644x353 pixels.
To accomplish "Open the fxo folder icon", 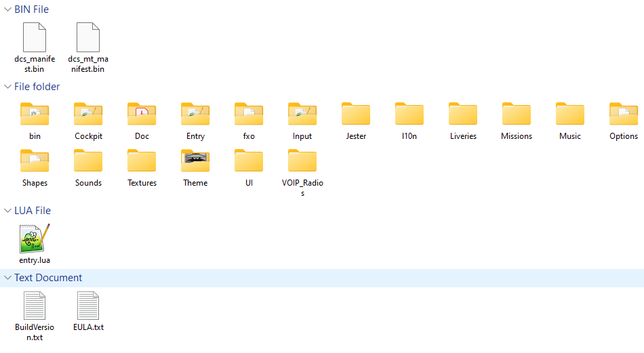I will 249,114.
